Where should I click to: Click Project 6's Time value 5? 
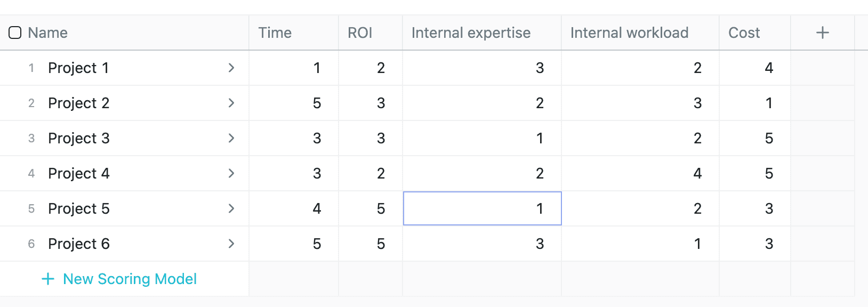tap(317, 244)
